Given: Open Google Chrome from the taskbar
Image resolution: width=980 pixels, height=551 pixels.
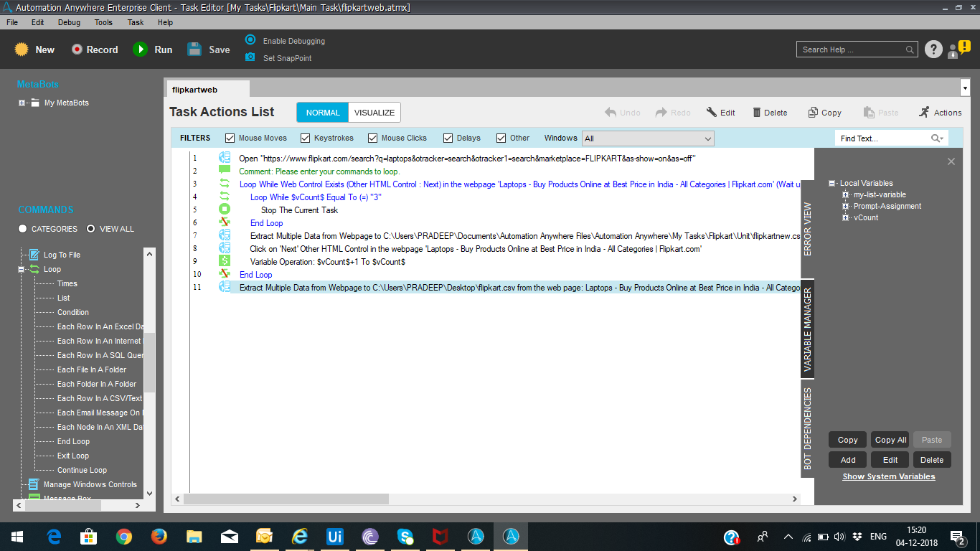Looking at the screenshot, I should (x=123, y=537).
